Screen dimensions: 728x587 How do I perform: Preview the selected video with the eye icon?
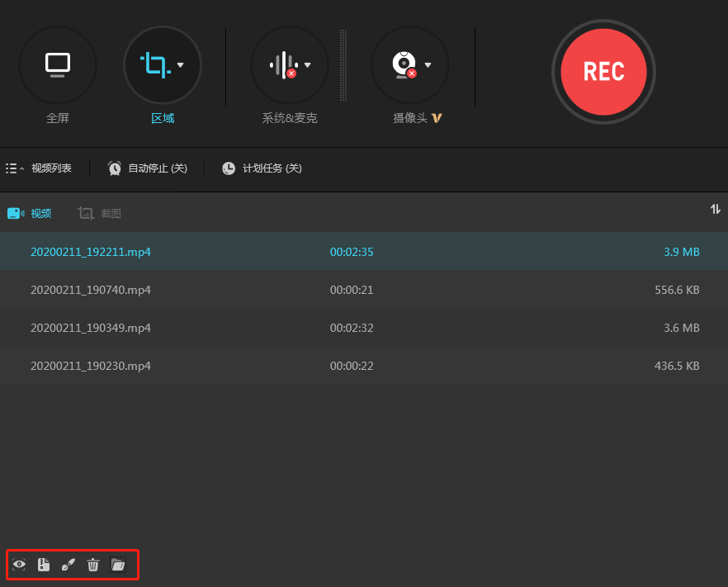pos(19,565)
